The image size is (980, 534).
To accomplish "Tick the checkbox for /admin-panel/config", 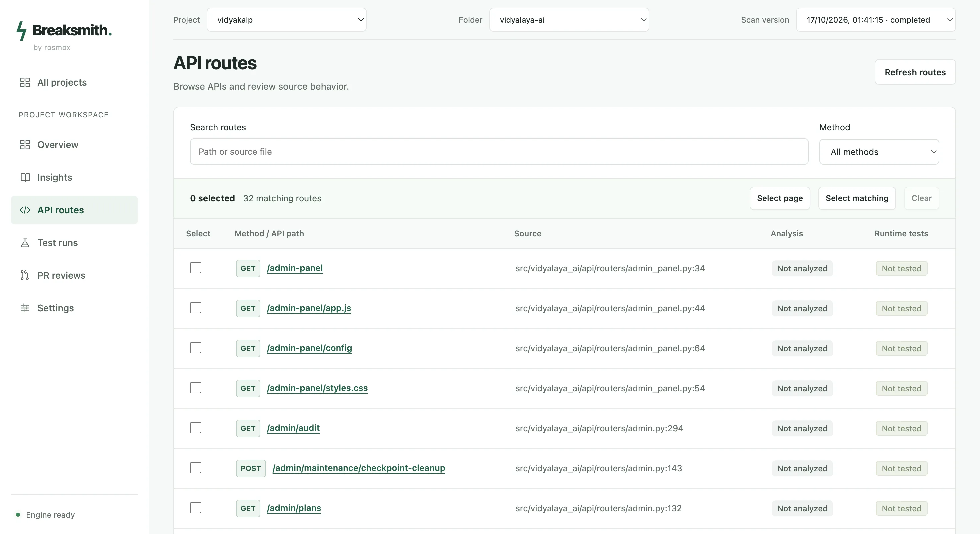I will [x=196, y=348].
